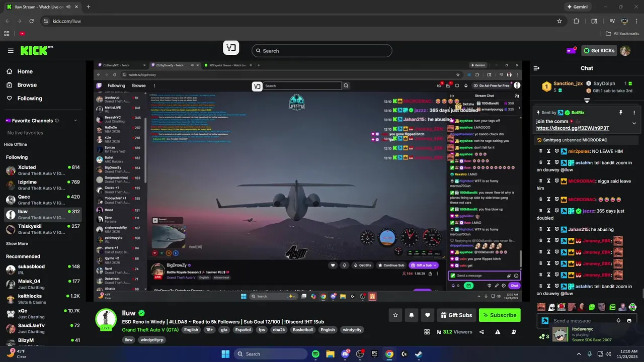Screen dimensions: 644x362
Task: Click the 312 Viewers count
Action: point(454,332)
